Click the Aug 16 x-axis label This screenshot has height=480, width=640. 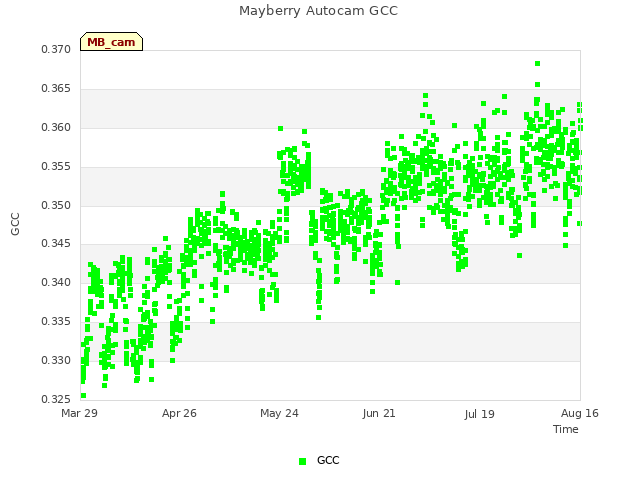coord(580,413)
